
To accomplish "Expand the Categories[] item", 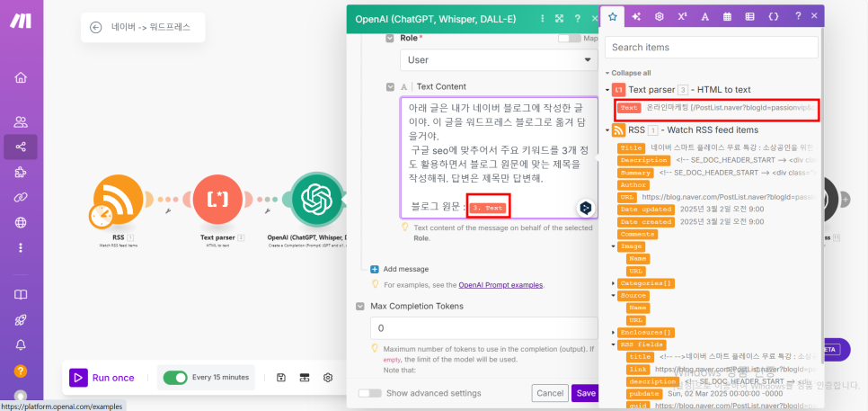I will (x=614, y=283).
